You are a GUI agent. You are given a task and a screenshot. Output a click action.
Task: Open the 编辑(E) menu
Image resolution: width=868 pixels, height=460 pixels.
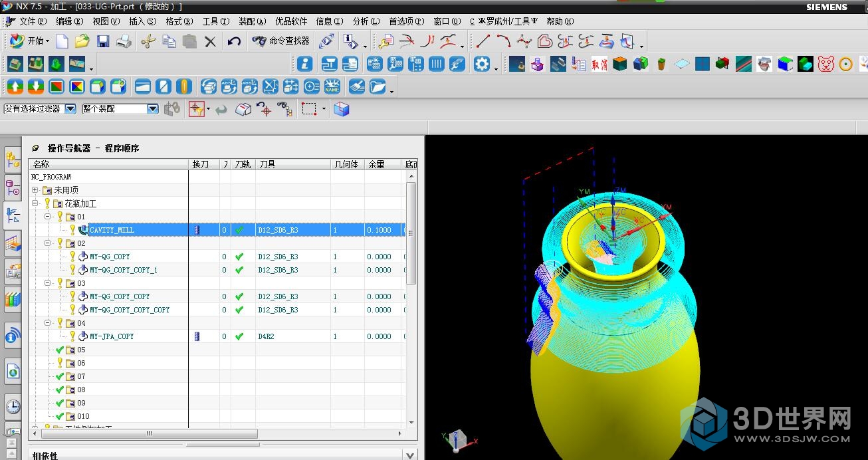(x=70, y=21)
